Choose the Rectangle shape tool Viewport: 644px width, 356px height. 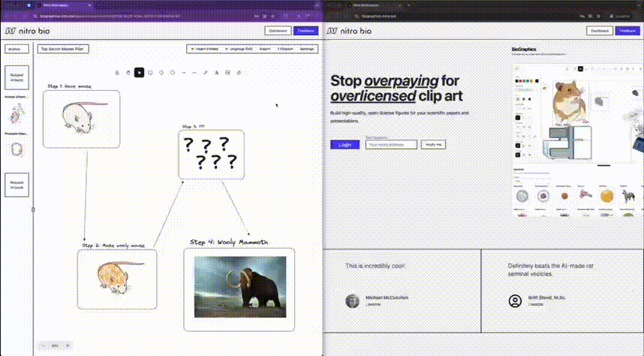pyautogui.click(x=150, y=73)
